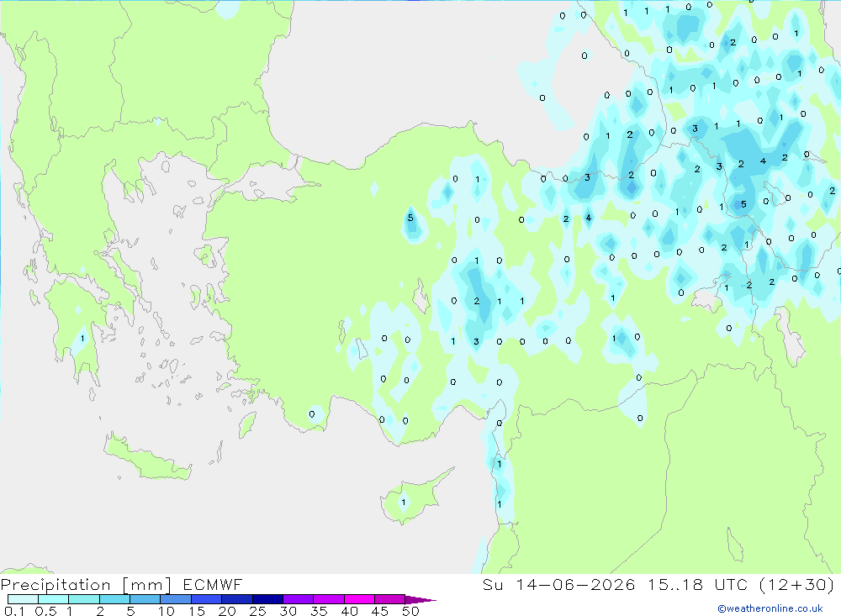Click the 1–2 mm legend color swatch
The image size is (841, 616).
(x=83, y=599)
